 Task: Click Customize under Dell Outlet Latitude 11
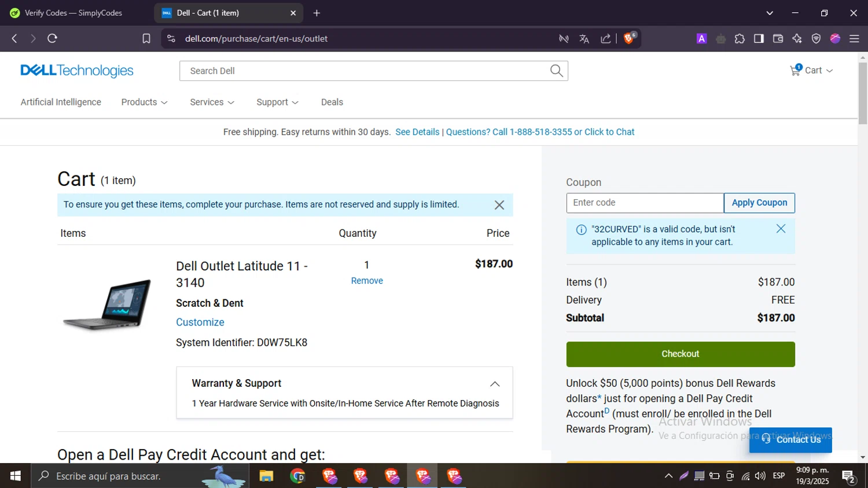pyautogui.click(x=200, y=322)
